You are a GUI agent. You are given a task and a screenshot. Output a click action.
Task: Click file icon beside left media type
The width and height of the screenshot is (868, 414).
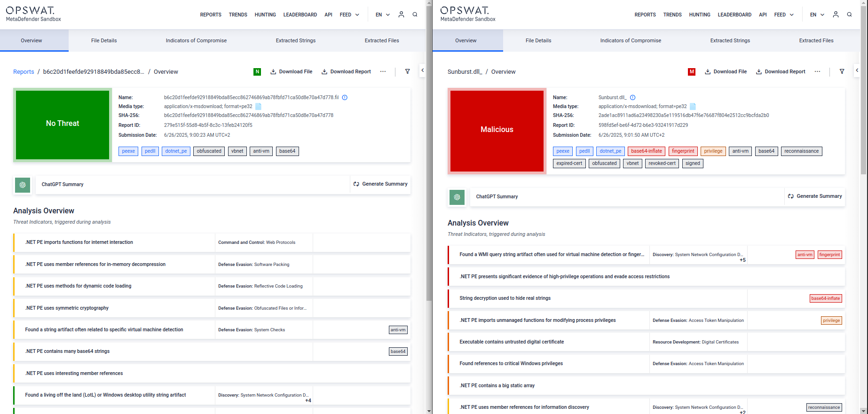coord(258,107)
